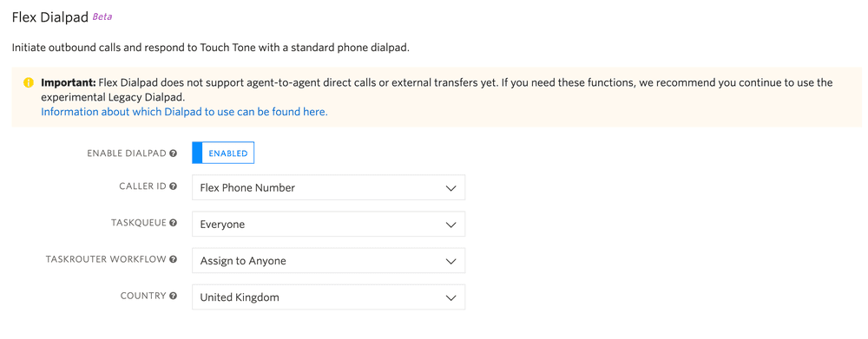Screen dimensions: 868x339
Task: Click the blue handle of Enabled switch
Action: click(197, 153)
